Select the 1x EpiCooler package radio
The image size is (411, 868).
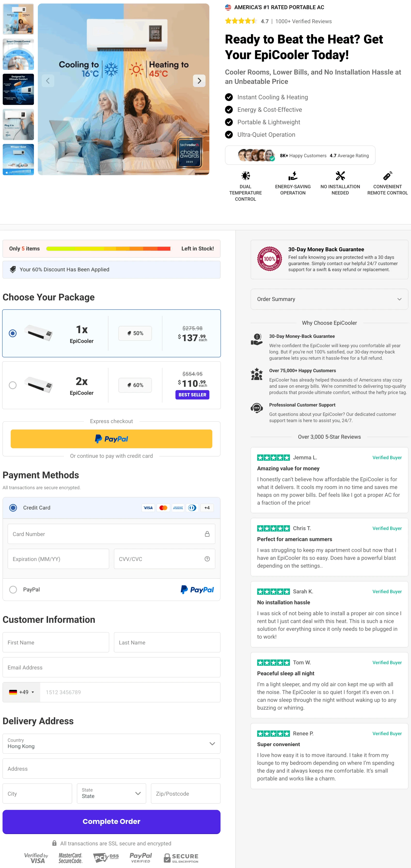13,333
